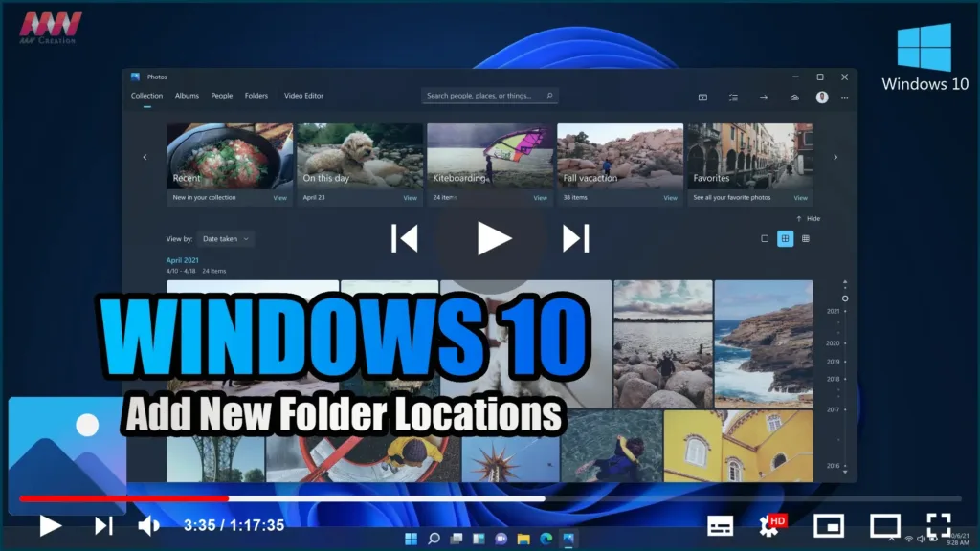Viewport: 980px width, 551px height.
Task: Mute the video volume speaker icon
Action: (149, 525)
